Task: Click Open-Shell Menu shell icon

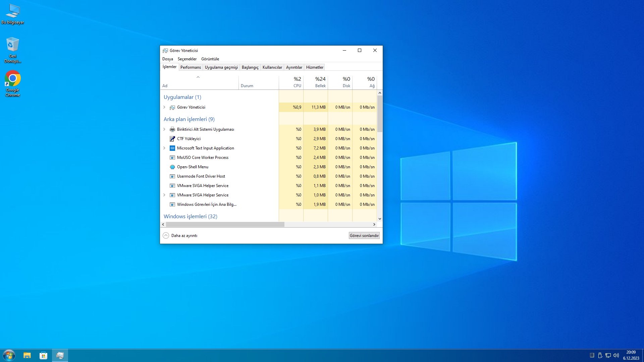Action: tap(172, 167)
